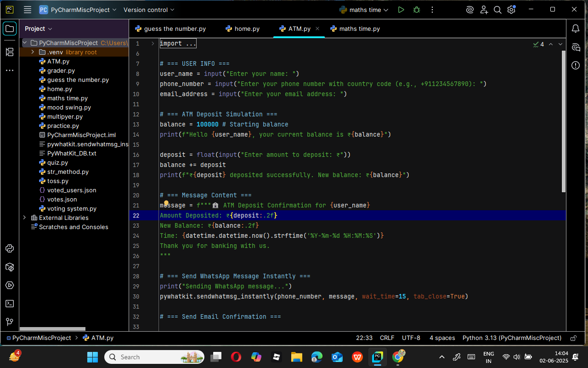The height and width of the screenshot is (368, 588).
Task: Open the Structure tool window
Action: click(10, 52)
